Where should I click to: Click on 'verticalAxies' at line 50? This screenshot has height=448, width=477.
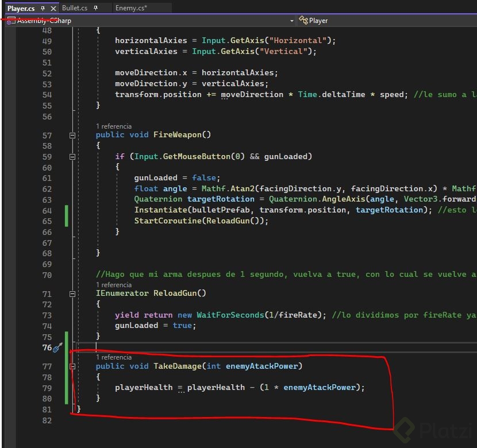(146, 51)
